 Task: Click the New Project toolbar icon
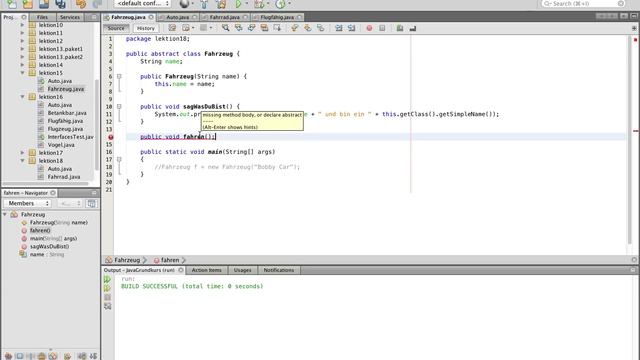coord(28,4)
